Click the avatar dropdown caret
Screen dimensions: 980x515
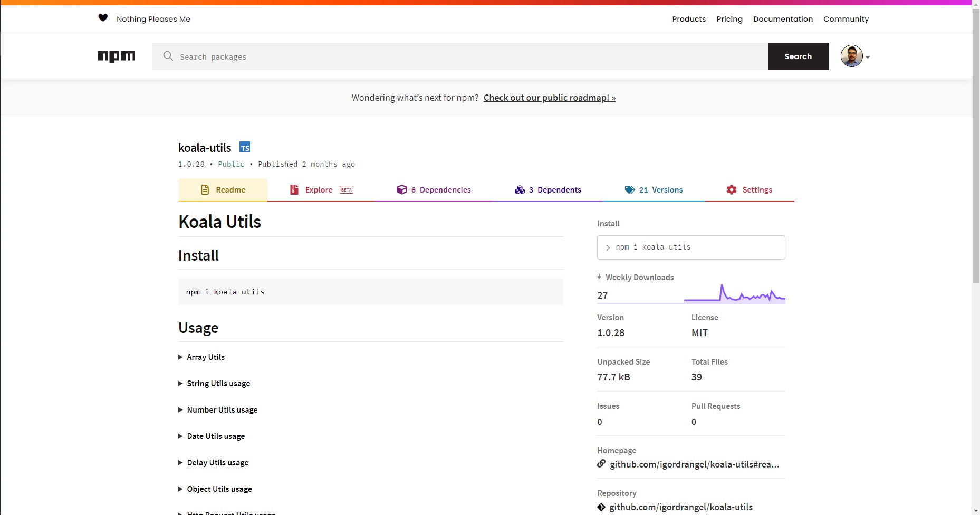(868, 57)
